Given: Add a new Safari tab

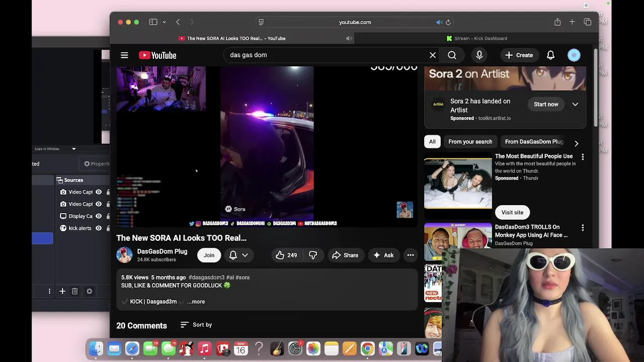Looking at the screenshot, I should click(x=572, y=22).
